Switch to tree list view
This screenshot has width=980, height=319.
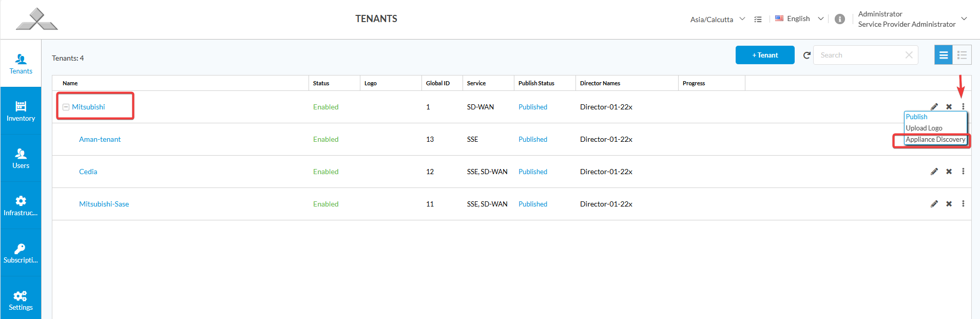coord(962,55)
